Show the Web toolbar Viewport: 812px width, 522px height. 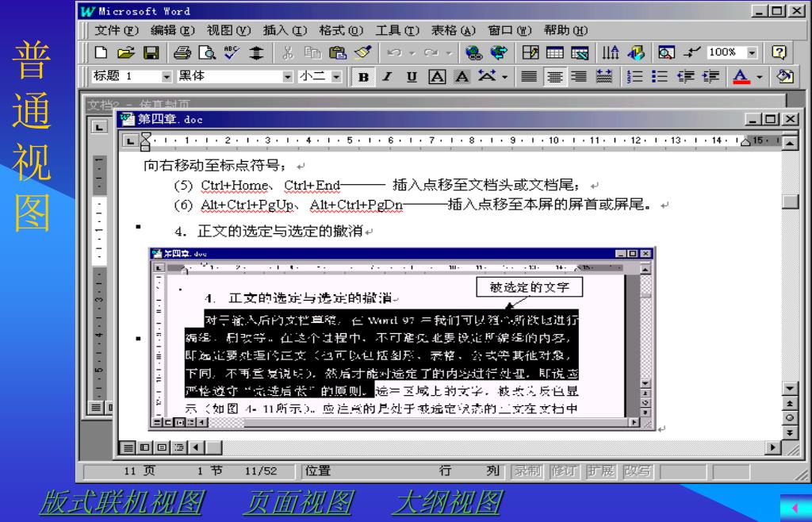[499, 52]
